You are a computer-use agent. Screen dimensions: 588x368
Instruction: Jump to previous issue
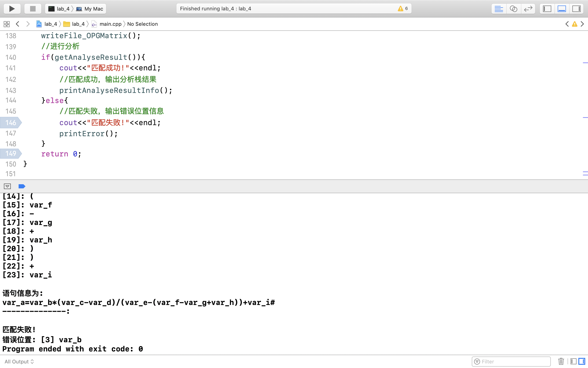tap(567, 24)
